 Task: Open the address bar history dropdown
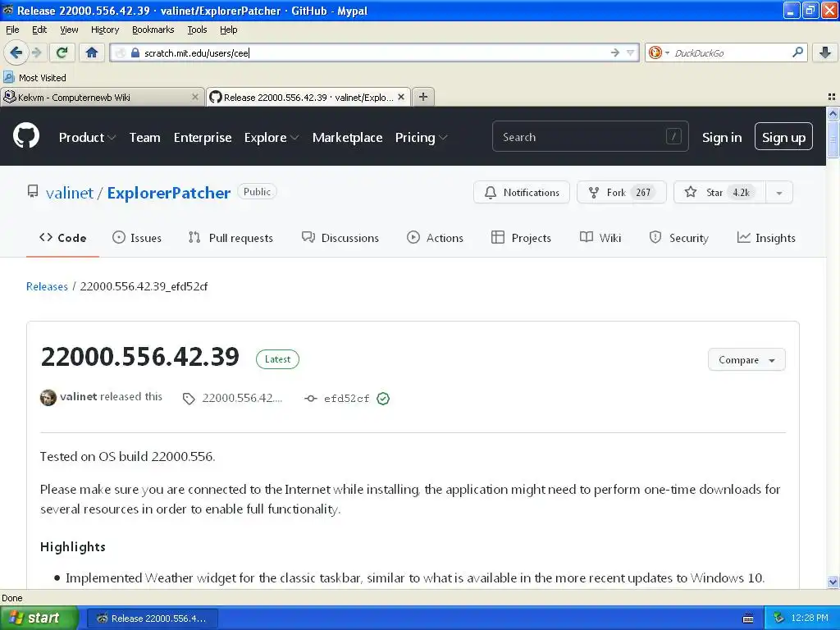click(x=631, y=52)
